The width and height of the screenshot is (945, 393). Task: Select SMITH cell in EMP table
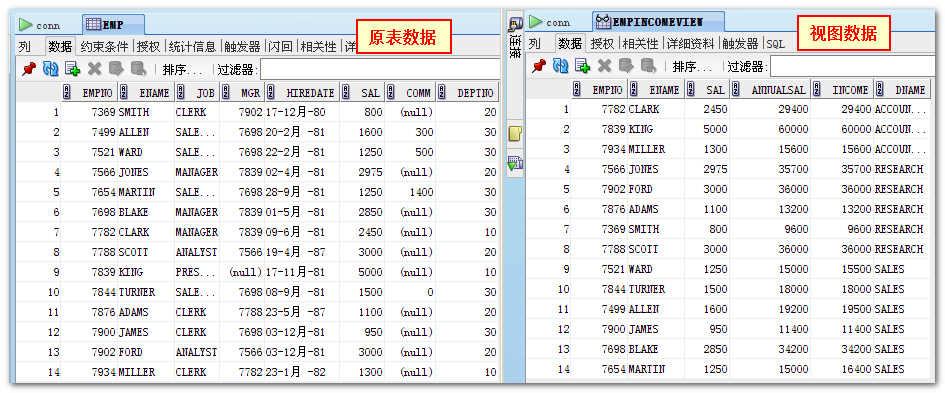click(146, 112)
